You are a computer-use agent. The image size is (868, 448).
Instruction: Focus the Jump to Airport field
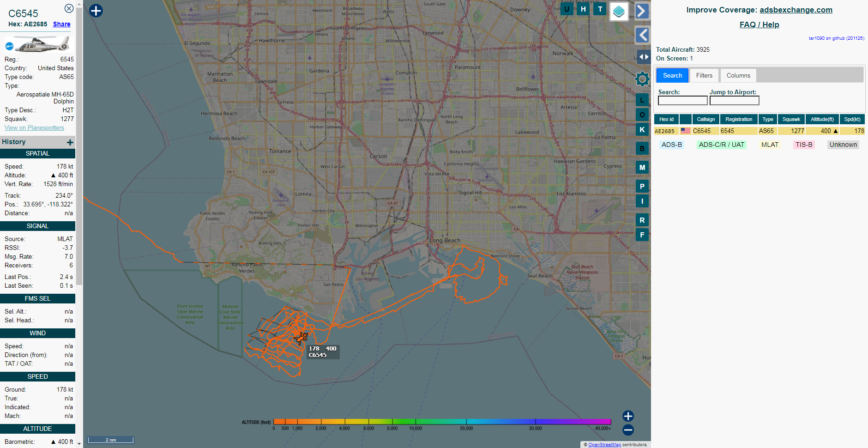(x=734, y=100)
